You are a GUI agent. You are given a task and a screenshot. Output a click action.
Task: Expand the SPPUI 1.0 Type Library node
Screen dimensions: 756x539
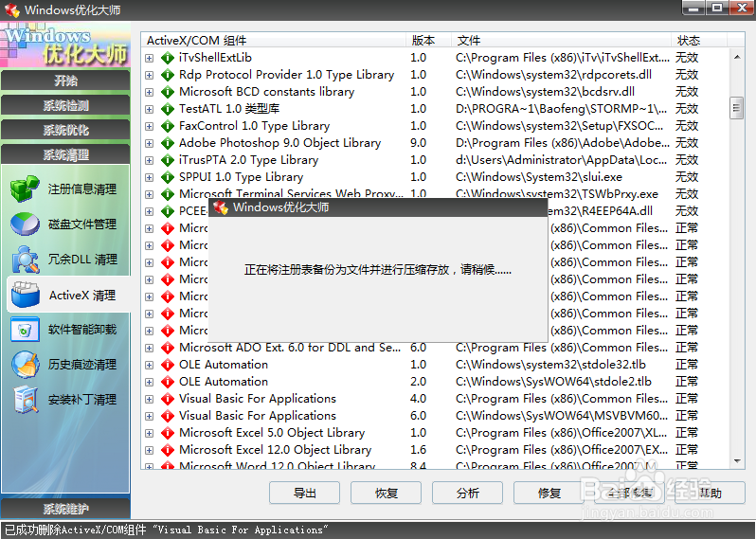[x=150, y=177]
